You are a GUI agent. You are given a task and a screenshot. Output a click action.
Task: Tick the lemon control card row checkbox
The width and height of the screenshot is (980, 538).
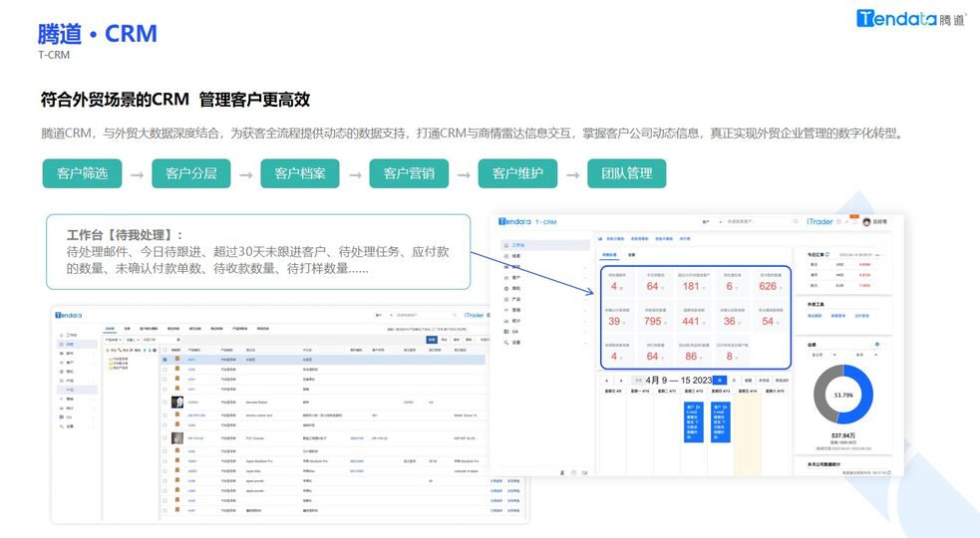(x=165, y=414)
